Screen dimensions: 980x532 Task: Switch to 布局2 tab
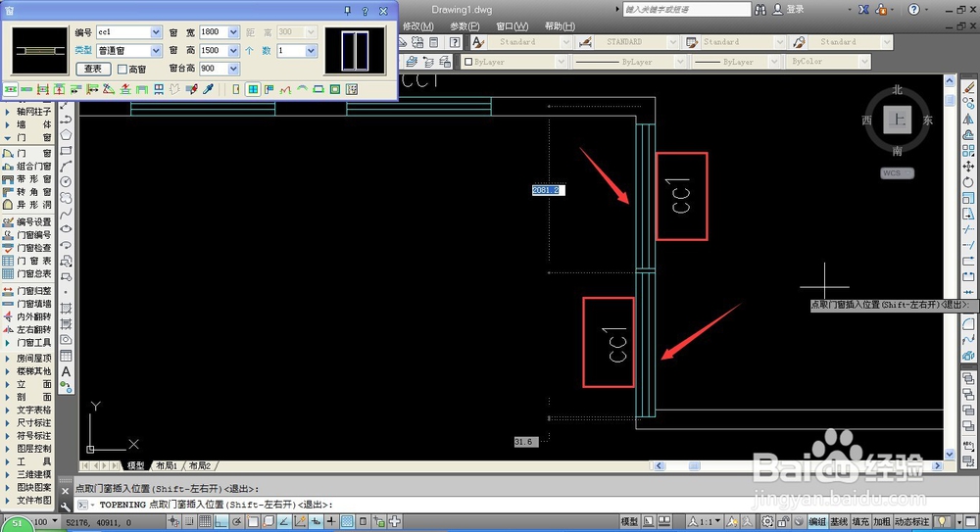coord(200,465)
